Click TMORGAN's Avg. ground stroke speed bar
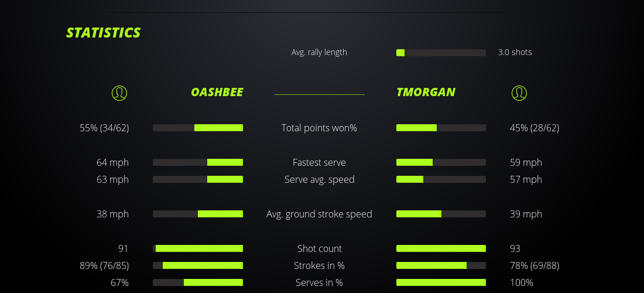The image size is (644, 293). pos(441,214)
